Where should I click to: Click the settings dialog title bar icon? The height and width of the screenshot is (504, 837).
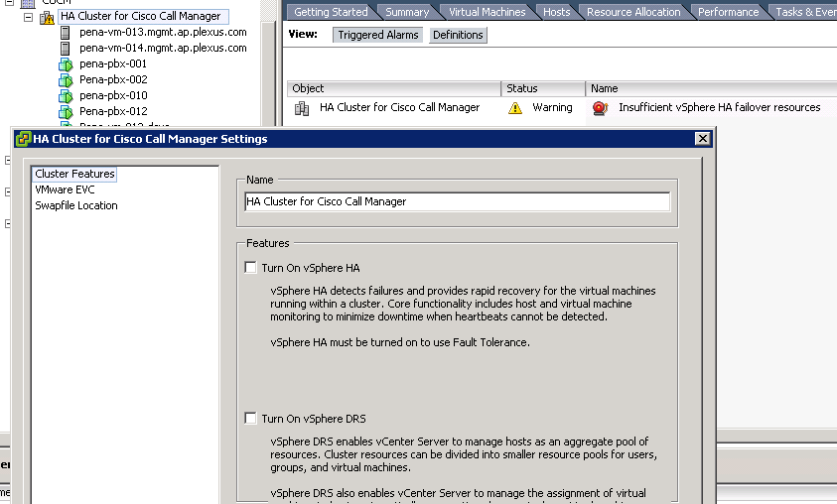point(23,139)
